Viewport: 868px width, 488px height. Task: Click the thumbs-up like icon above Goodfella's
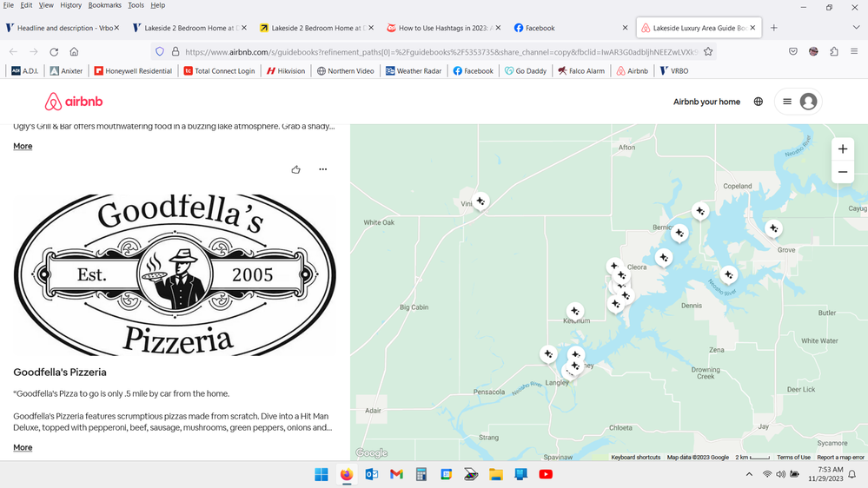(296, 169)
